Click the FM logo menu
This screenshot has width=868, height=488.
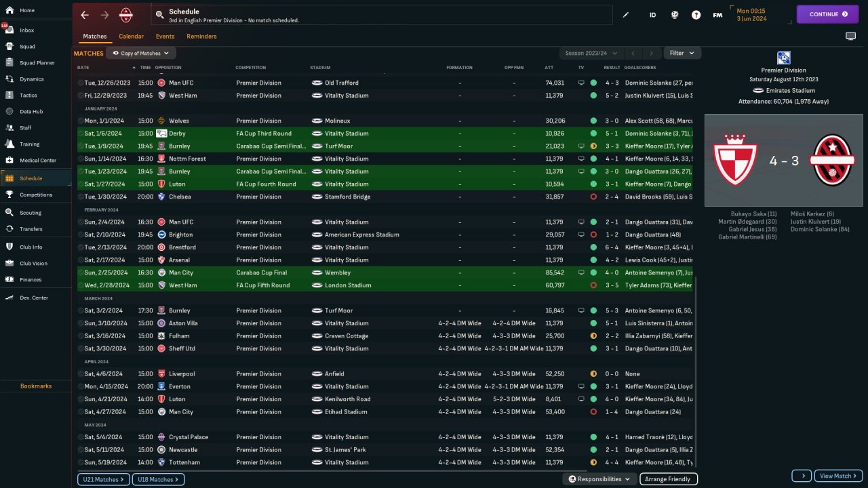[717, 14]
